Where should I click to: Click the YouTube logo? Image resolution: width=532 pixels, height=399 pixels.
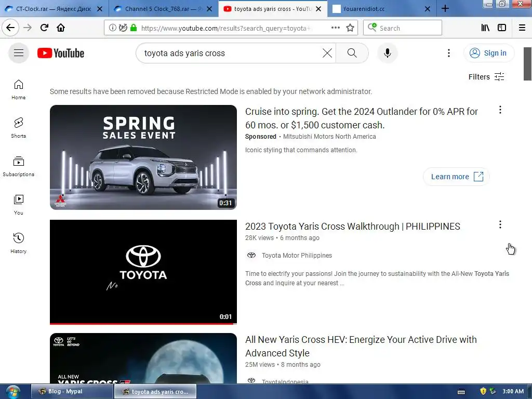click(61, 54)
